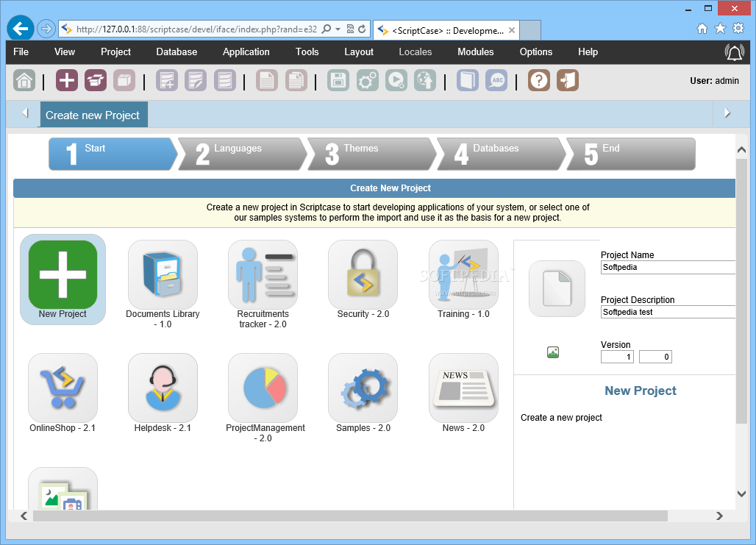756x545 pixels.
Task: Click the Help question mark toolbar icon
Action: click(538, 81)
